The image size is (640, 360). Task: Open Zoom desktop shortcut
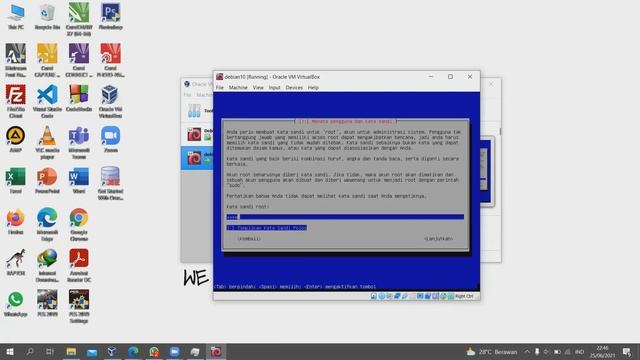point(110,139)
